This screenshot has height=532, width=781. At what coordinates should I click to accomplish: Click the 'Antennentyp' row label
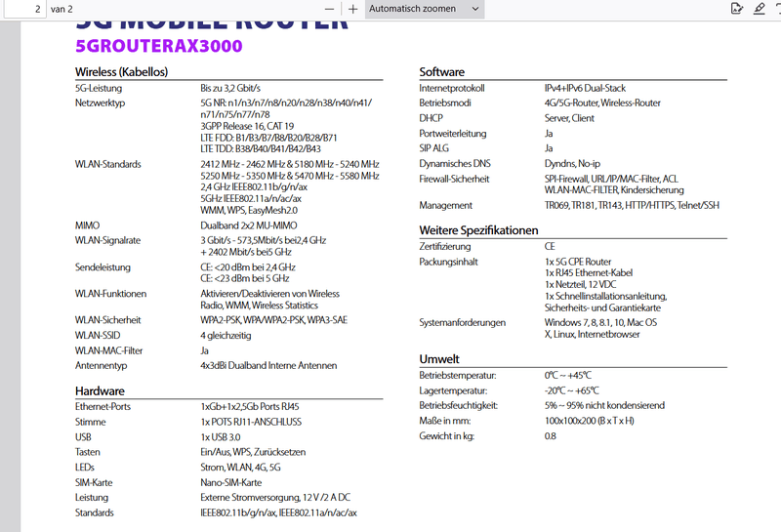click(x=102, y=366)
